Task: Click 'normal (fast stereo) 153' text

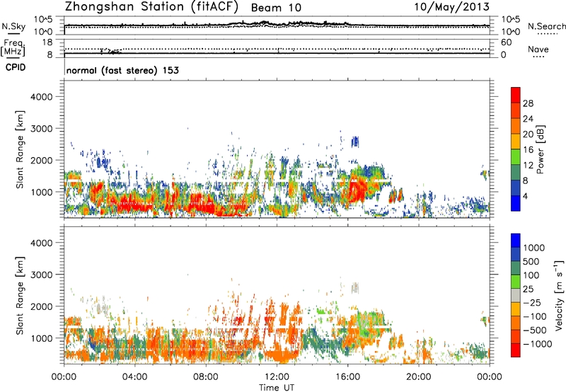Action: 122,70
